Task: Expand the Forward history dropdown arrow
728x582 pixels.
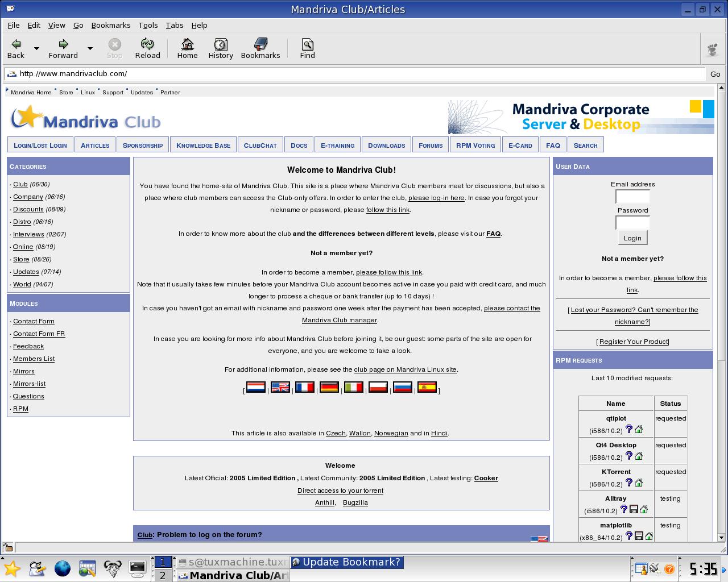Action: (x=90, y=49)
